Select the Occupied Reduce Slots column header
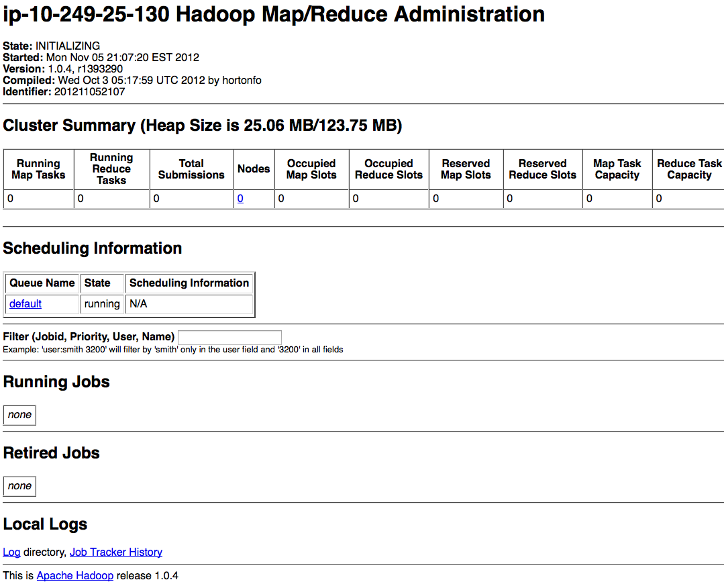This screenshot has width=724, height=588. coord(389,169)
